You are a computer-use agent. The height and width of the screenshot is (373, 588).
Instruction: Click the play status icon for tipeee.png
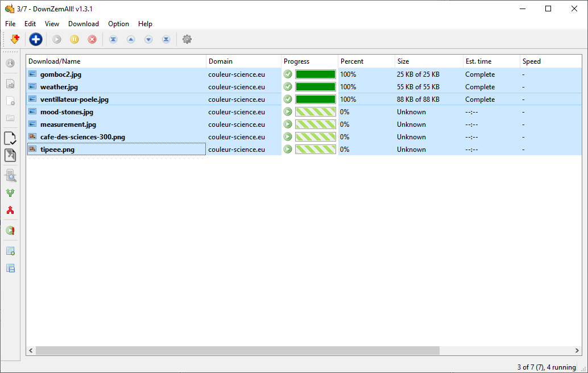click(x=288, y=149)
